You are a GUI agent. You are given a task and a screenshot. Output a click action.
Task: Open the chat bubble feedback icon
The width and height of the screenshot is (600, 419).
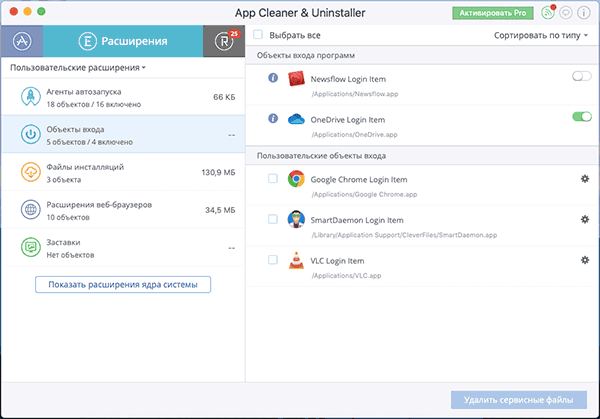pos(566,13)
